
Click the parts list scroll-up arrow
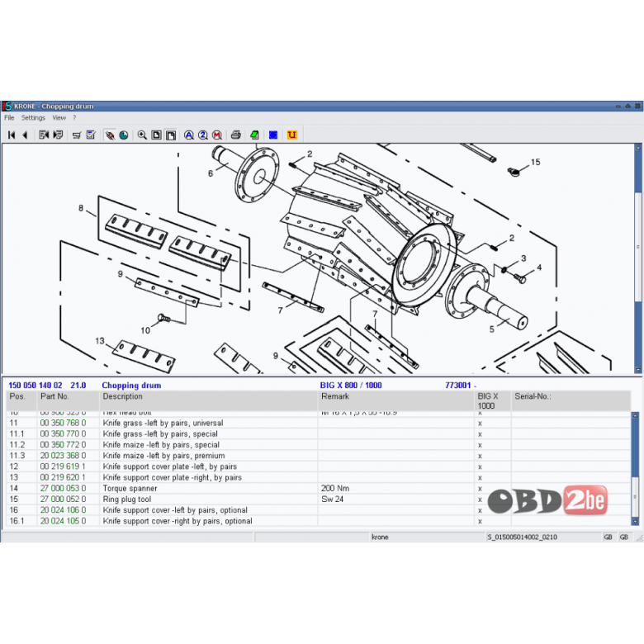(635, 415)
